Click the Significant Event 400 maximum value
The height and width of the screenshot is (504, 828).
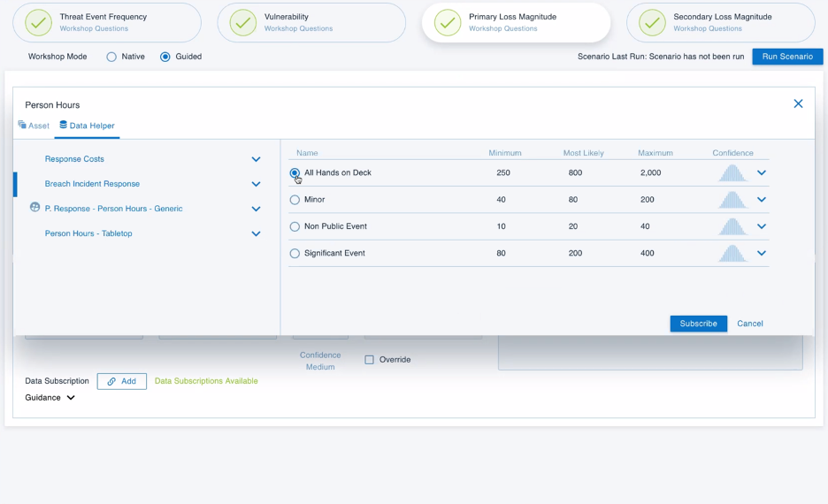pos(648,253)
